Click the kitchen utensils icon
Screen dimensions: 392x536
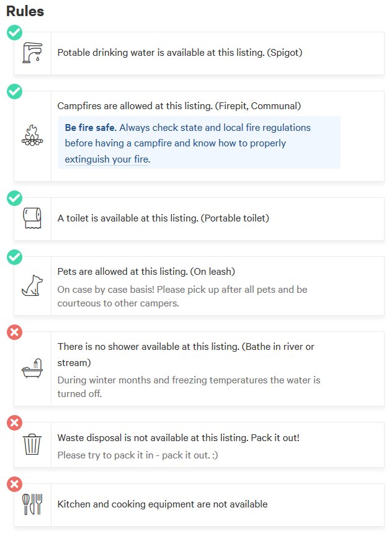(32, 504)
